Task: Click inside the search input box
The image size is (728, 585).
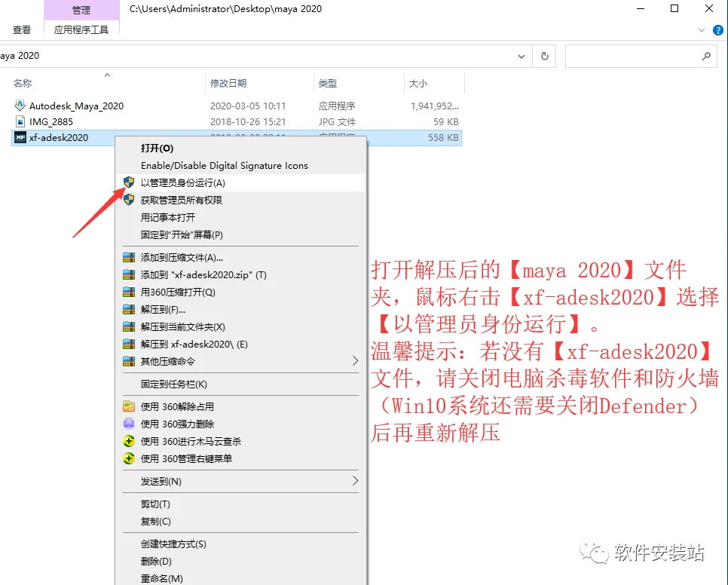Action: pyautogui.click(x=632, y=57)
